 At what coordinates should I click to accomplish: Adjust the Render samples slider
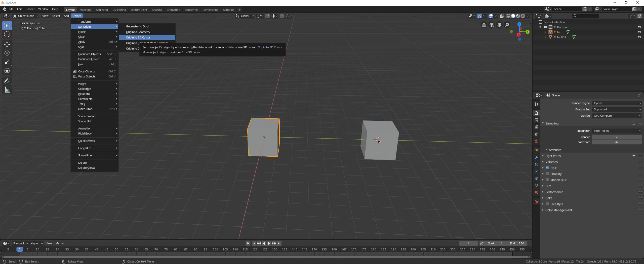point(617,137)
